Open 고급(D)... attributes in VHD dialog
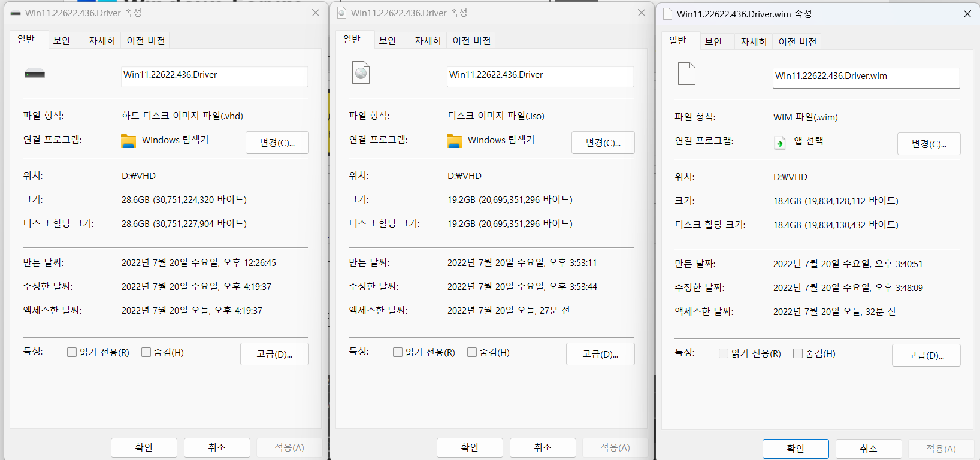Viewport: 980px width, 460px height. tap(274, 354)
